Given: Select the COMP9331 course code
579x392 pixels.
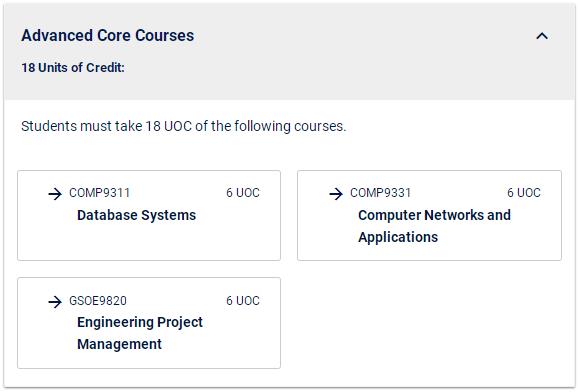Looking at the screenshot, I should pyautogui.click(x=380, y=193).
